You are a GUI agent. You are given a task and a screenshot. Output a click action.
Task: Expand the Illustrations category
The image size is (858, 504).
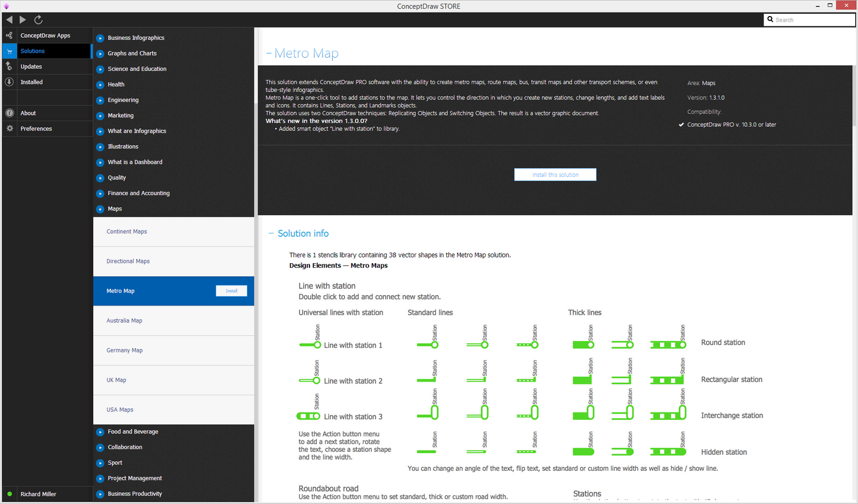pos(100,147)
